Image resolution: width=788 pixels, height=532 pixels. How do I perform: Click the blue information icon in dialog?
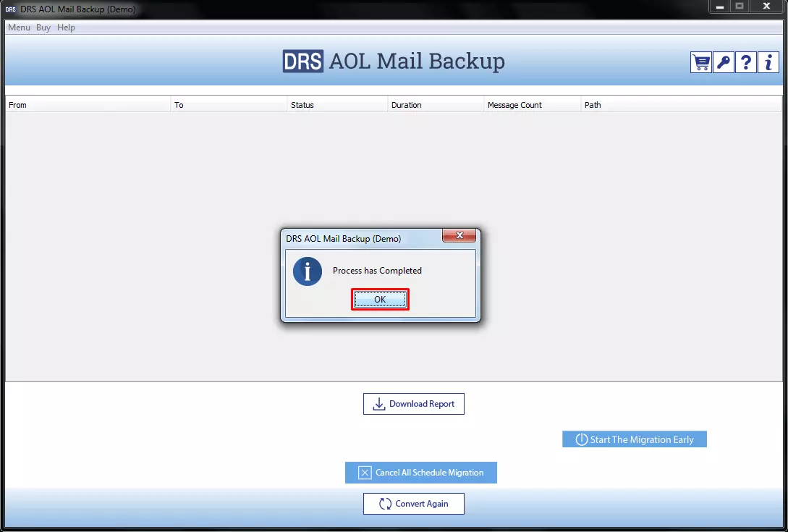coord(308,271)
